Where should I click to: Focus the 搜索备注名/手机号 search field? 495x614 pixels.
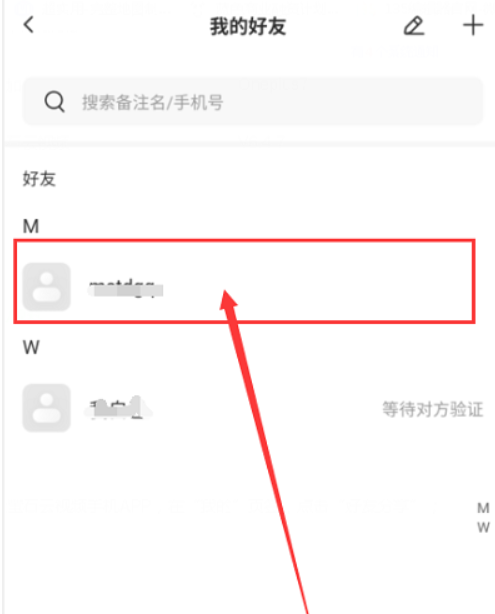[253, 101]
